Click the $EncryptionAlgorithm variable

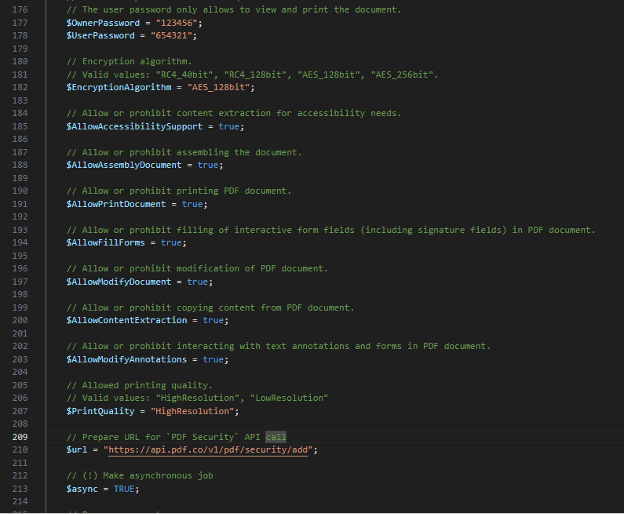(x=119, y=87)
